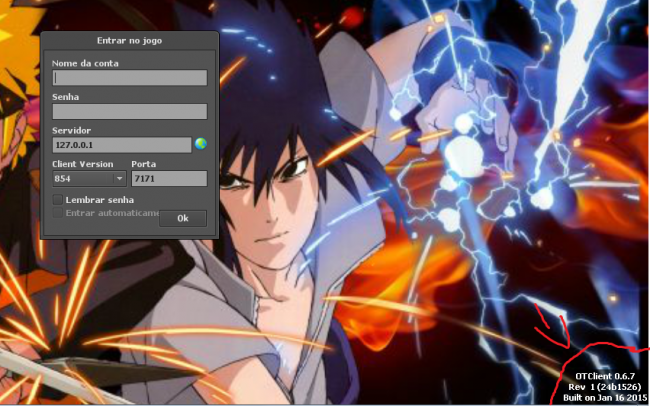This screenshot has width=650, height=406.
Task: Enable the Lembrar senha checkbox
Action: tap(58, 200)
